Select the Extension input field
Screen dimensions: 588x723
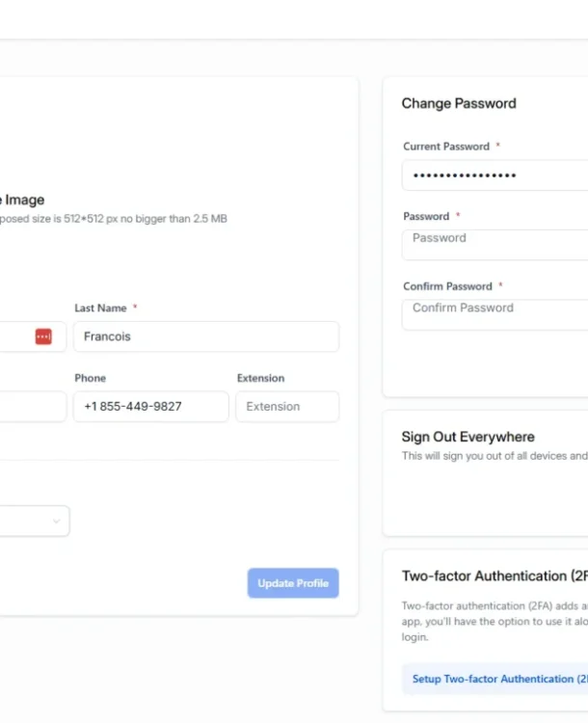pos(287,407)
